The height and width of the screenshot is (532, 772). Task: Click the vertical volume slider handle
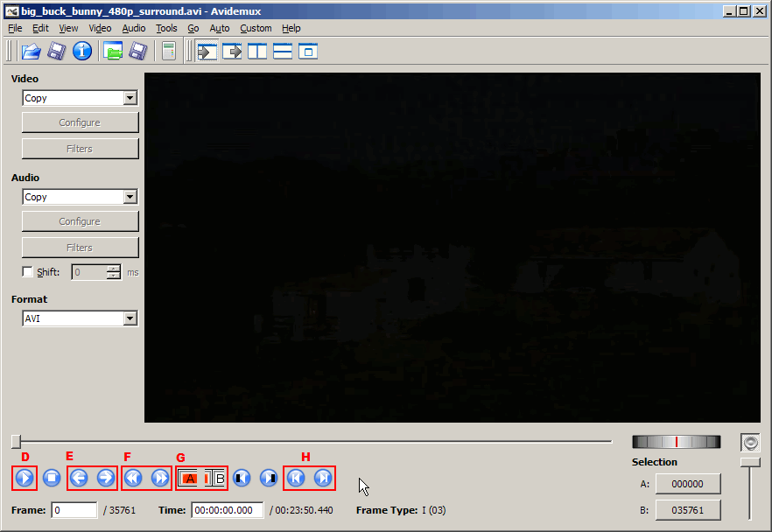point(750,462)
